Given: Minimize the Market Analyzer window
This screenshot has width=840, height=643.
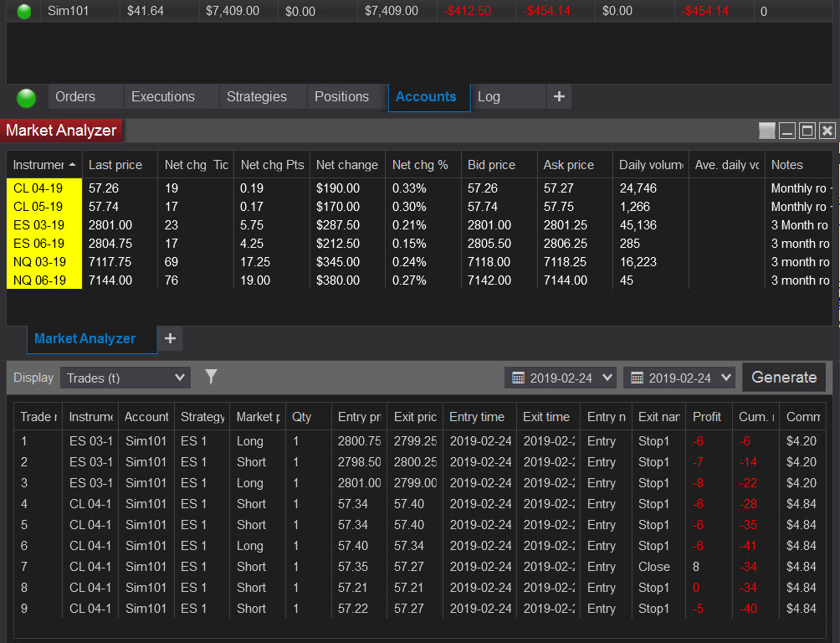Looking at the screenshot, I should click(787, 131).
